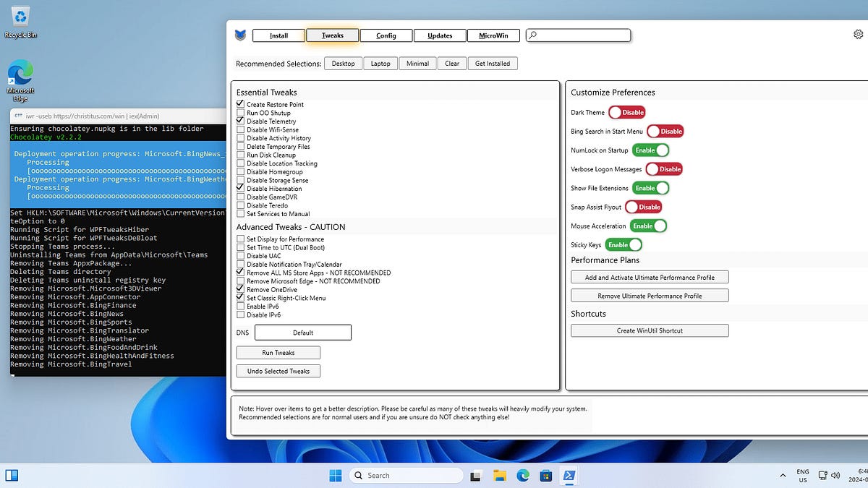Check Set Display for Performance
Viewport: 868px width, 488px height.
(x=240, y=239)
